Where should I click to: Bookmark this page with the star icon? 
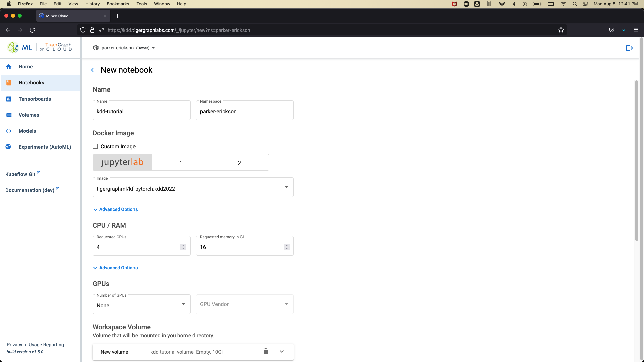561,30
